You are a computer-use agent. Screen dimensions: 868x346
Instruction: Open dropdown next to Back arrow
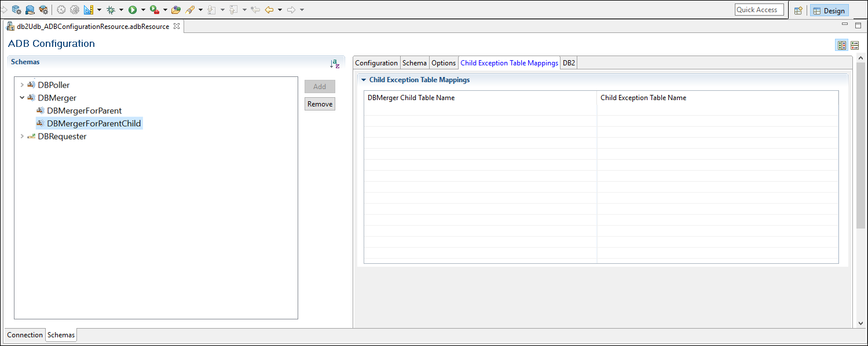point(280,10)
